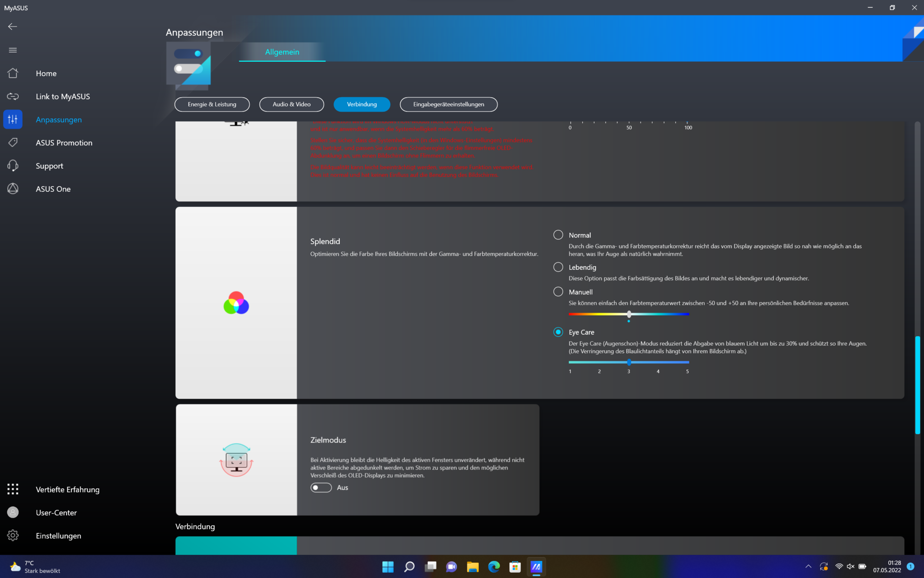The width and height of the screenshot is (924, 578).
Task: Click the Splendid RGB color circles image
Action: 236,303
